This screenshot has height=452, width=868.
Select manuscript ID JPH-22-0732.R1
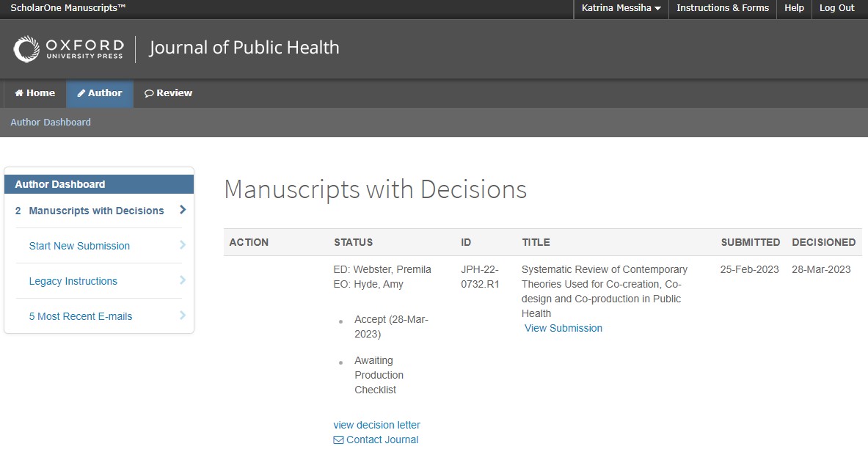click(x=480, y=277)
